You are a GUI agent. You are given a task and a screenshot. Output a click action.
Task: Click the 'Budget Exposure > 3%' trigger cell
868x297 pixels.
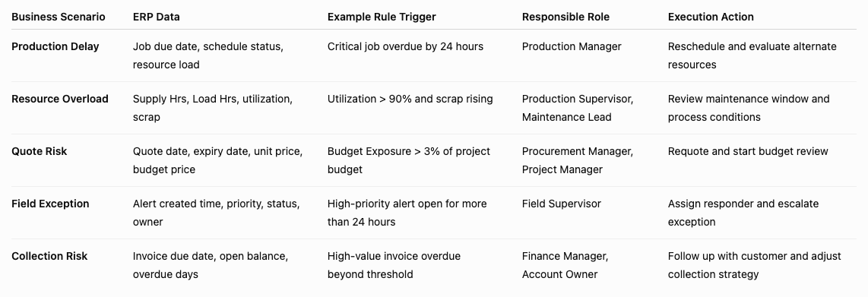coord(408,160)
